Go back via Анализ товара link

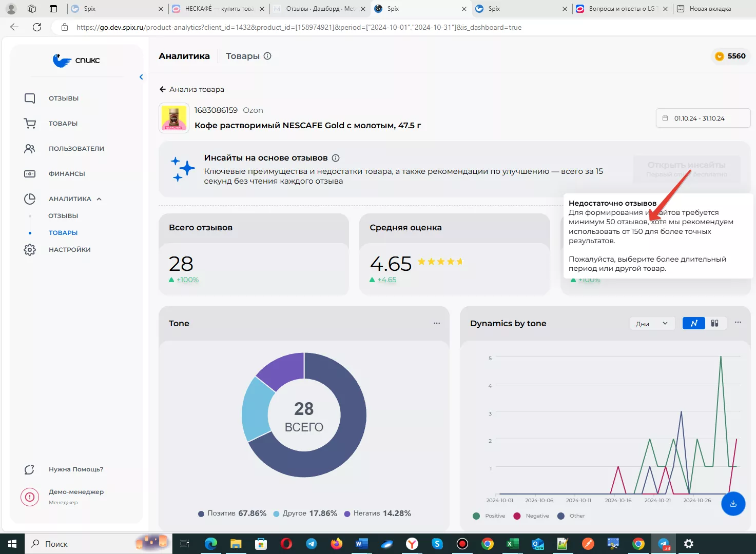pos(191,89)
